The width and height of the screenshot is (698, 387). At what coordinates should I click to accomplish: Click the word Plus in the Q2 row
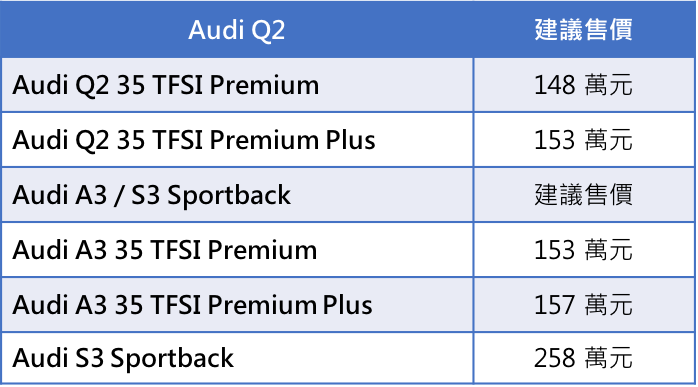350,140
